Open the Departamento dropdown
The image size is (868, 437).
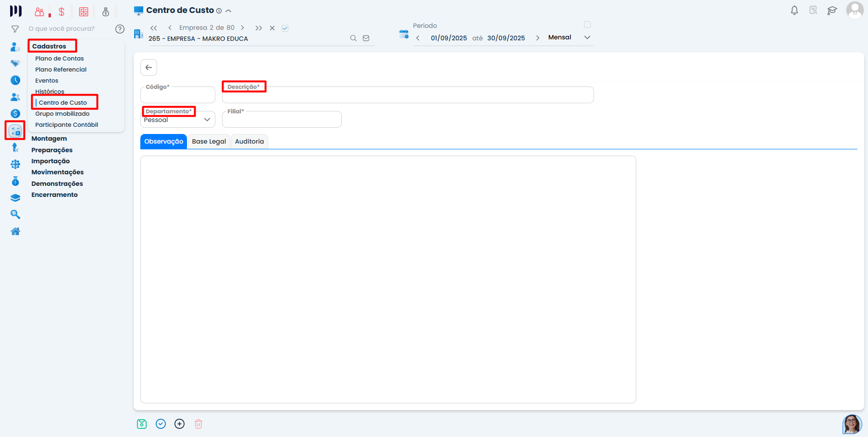pyautogui.click(x=178, y=120)
